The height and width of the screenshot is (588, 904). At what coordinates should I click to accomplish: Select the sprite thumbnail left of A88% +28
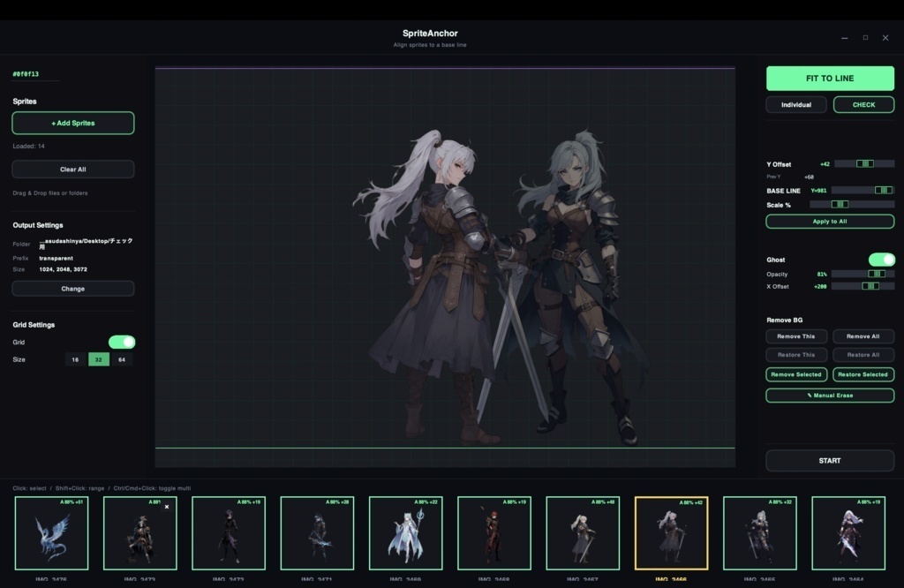229,533
